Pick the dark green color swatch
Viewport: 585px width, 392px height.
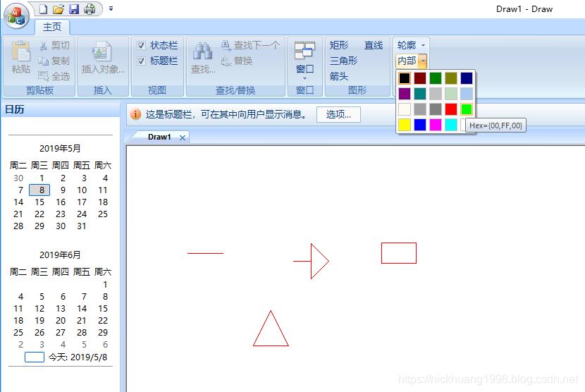click(x=436, y=78)
